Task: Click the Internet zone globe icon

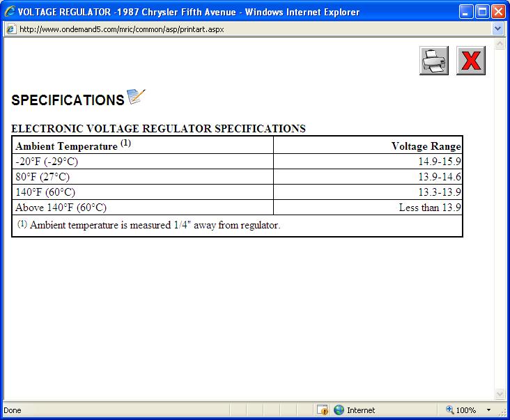Action: pos(339,410)
